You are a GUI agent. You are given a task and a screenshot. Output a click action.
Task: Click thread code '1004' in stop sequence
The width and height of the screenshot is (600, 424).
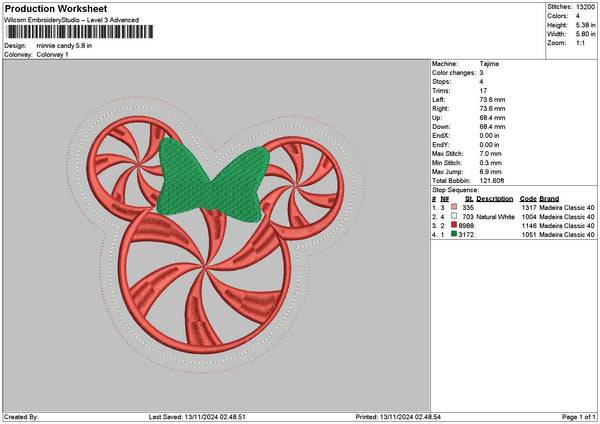[x=529, y=217]
